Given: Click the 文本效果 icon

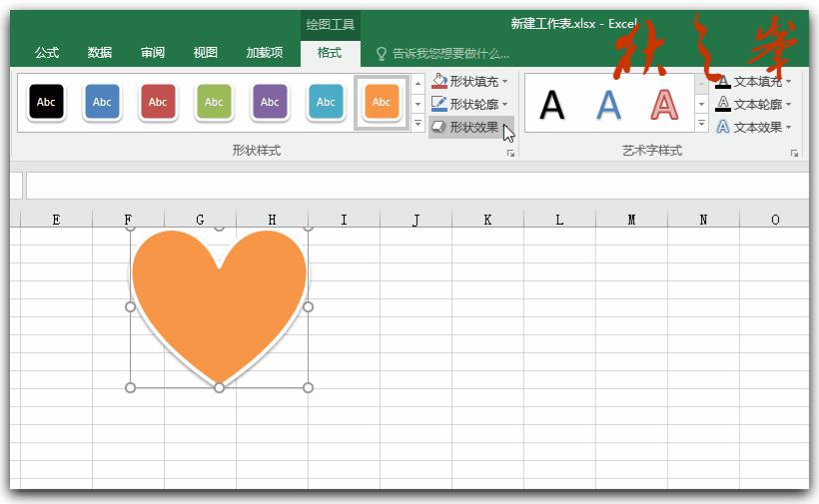Looking at the screenshot, I should (x=723, y=127).
